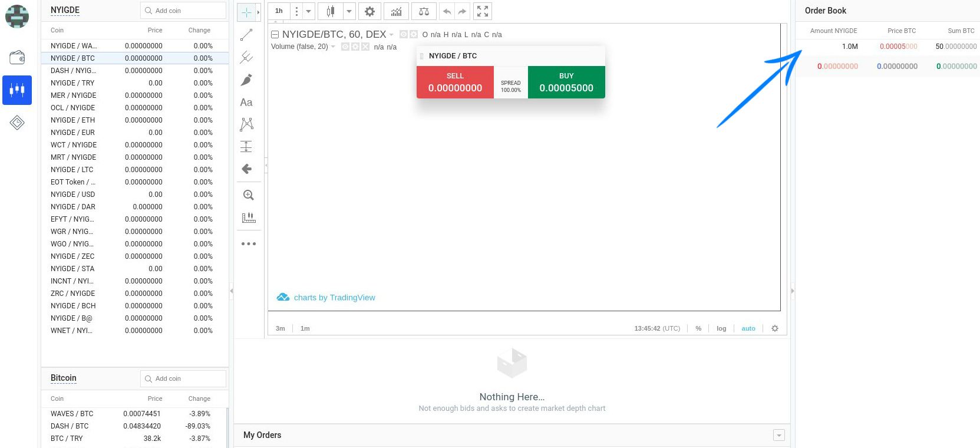Redo the last chart action
Screen dimensions: 980x448
click(x=462, y=11)
